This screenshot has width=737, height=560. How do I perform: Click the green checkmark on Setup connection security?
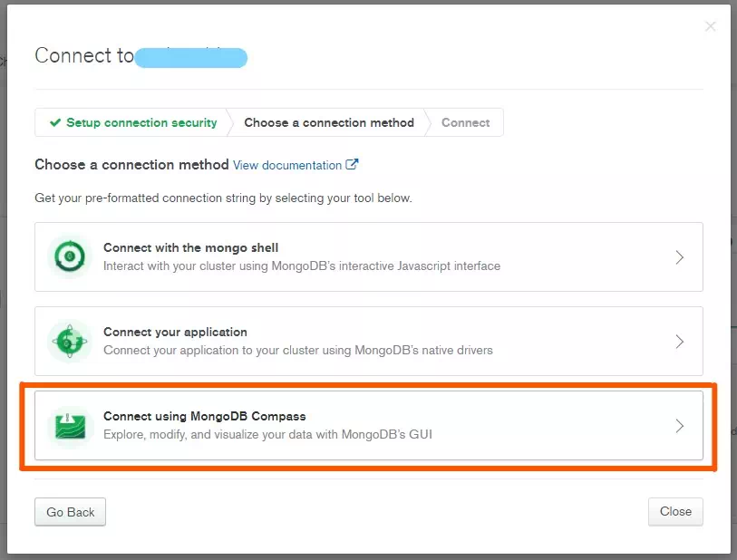pos(55,122)
